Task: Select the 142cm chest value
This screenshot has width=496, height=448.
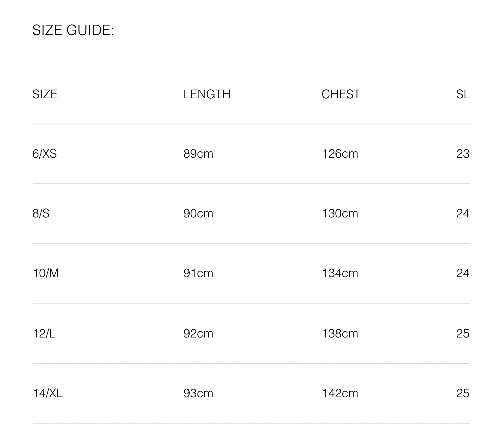Action: click(340, 393)
